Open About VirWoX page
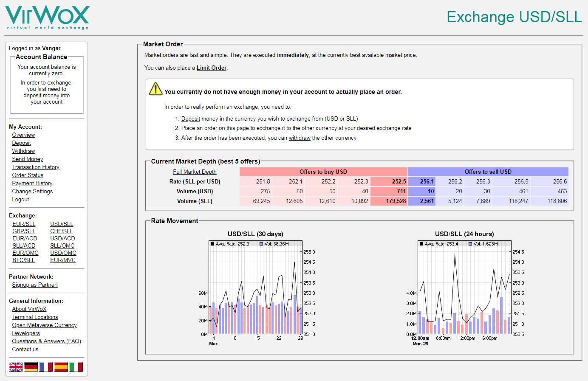The height and width of the screenshot is (381, 588). coord(29,309)
